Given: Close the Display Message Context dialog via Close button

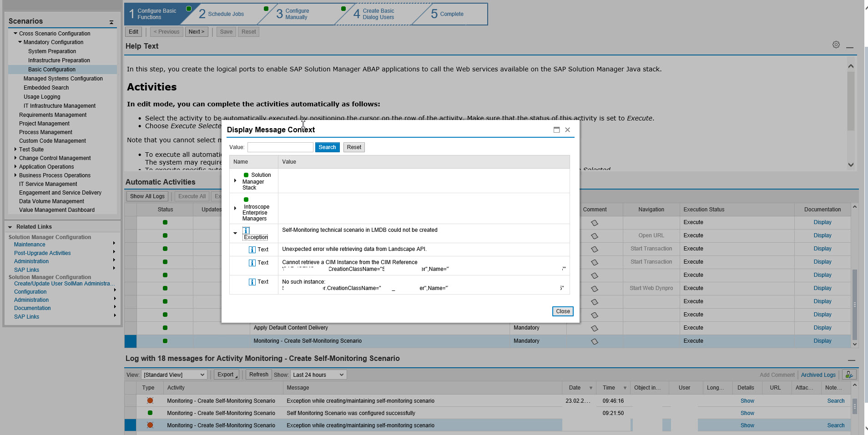Looking at the screenshot, I should pyautogui.click(x=563, y=311).
